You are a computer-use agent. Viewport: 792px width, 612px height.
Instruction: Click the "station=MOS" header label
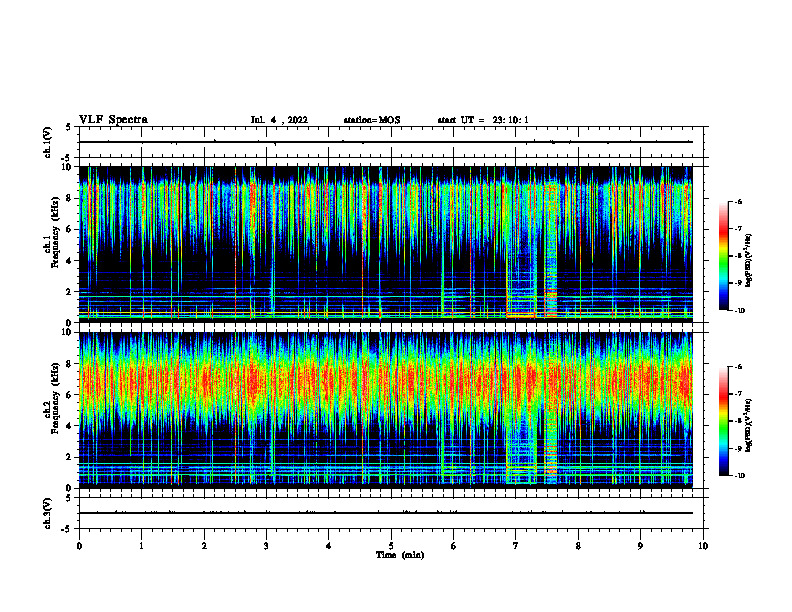372,120
